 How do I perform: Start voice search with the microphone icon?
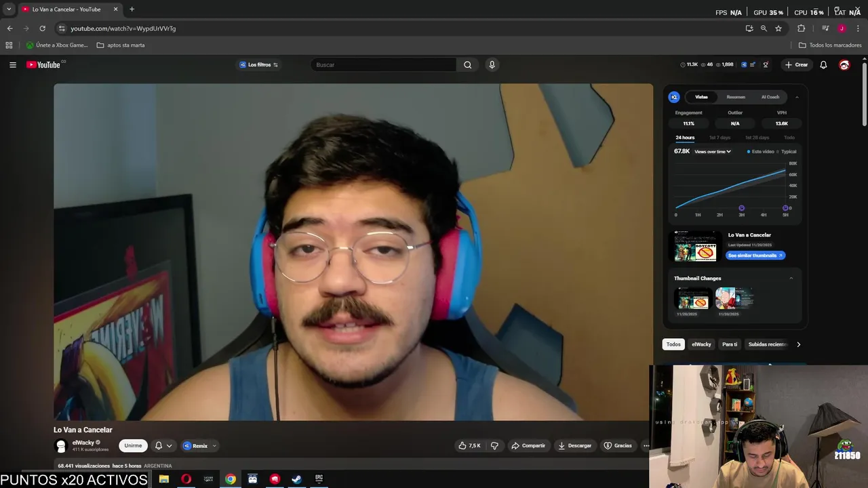point(492,64)
